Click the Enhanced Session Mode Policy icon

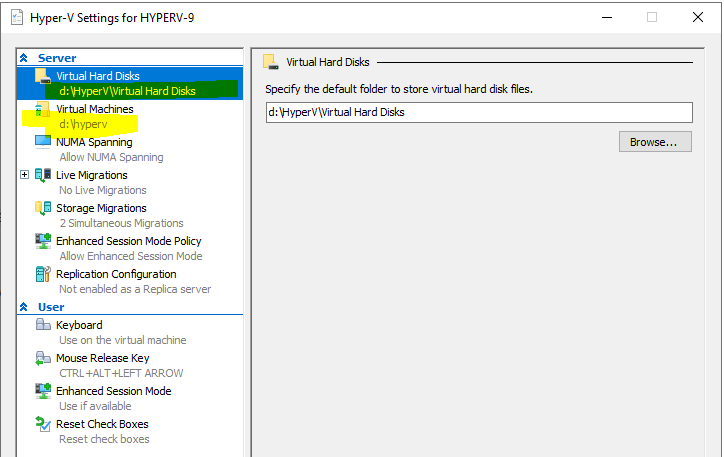(x=43, y=241)
